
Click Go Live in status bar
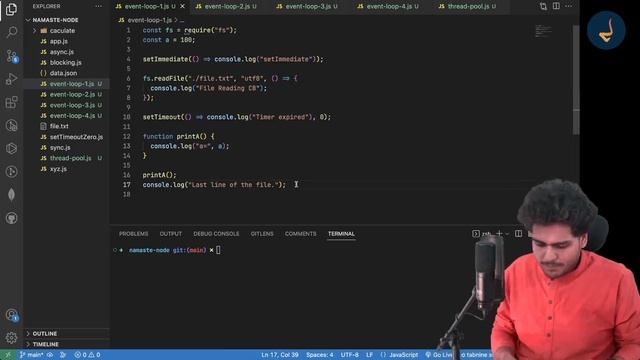point(439,355)
